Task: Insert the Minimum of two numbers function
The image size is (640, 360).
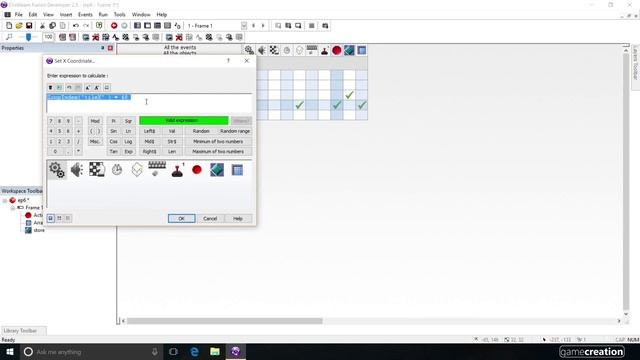Action: click(218, 141)
